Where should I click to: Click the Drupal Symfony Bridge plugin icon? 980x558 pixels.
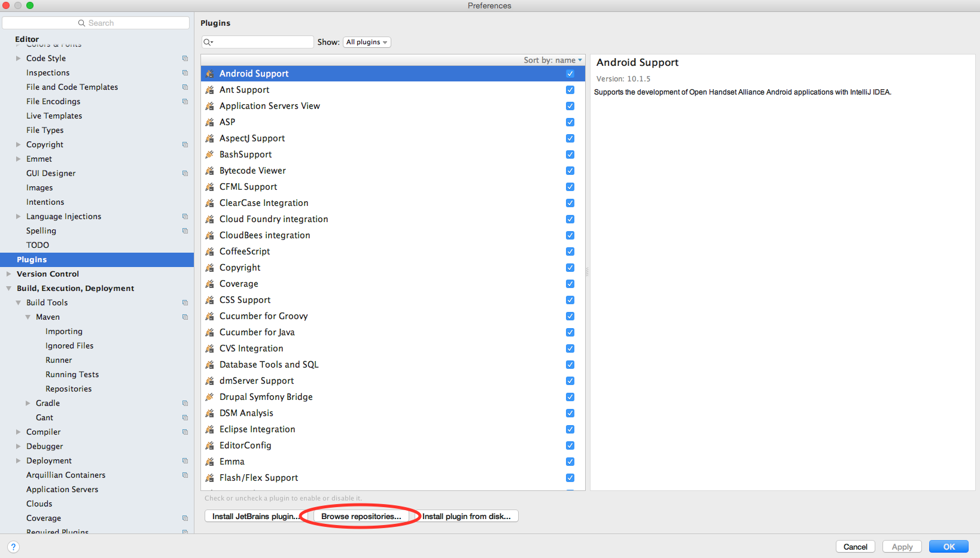(x=209, y=397)
